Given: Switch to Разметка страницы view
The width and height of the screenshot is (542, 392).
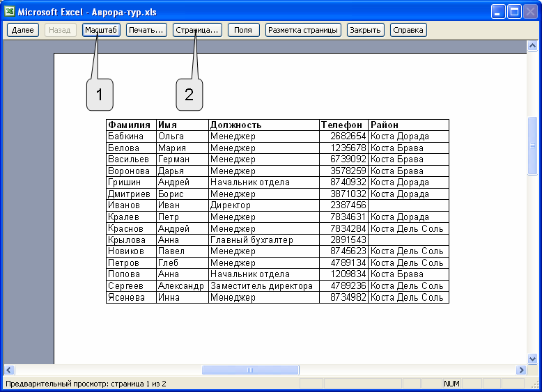Looking at the screenshot, I should point(303,30).
